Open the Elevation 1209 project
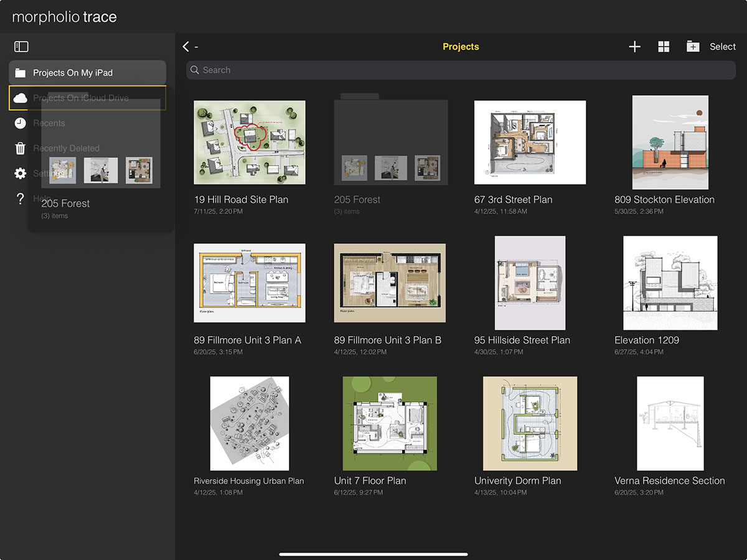The width and height of the screenshot is (747, 560). (670, 283)
